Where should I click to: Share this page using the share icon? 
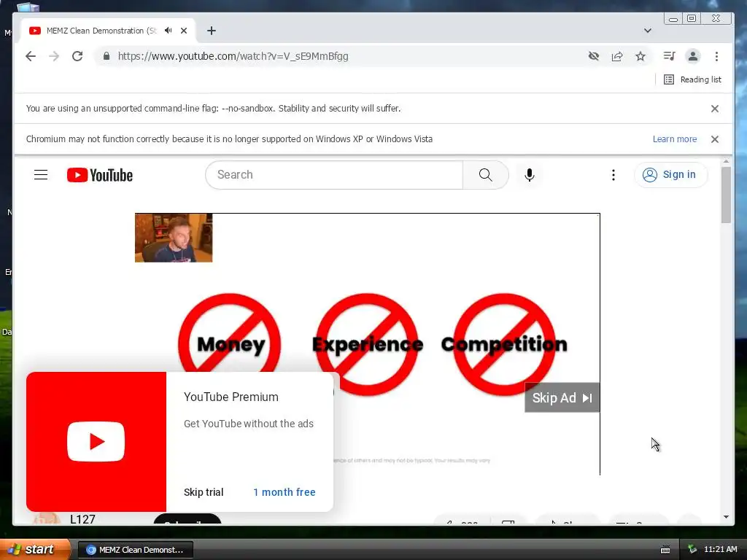(617, 56)
